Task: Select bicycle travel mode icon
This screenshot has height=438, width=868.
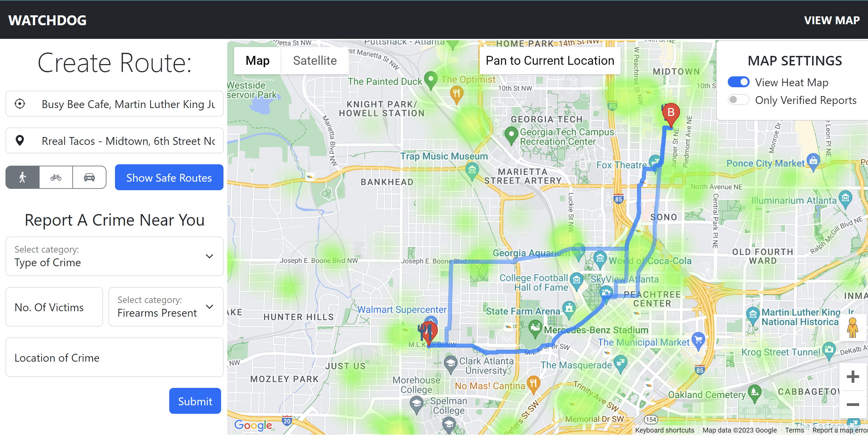Action: [x=56, y=177]
